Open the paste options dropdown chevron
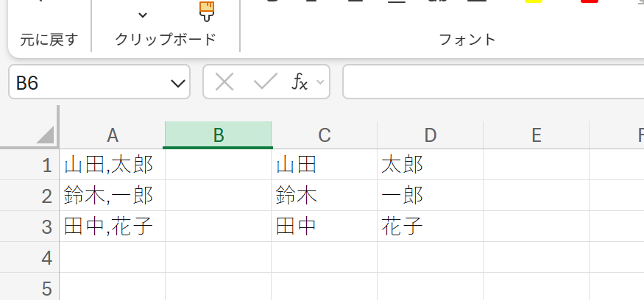644x300 pixels. 143,15
